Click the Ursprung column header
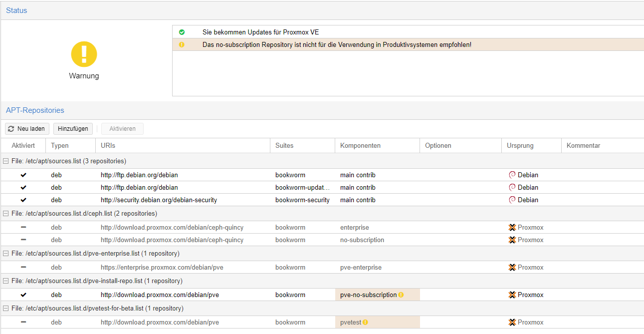 click(520, 146)
